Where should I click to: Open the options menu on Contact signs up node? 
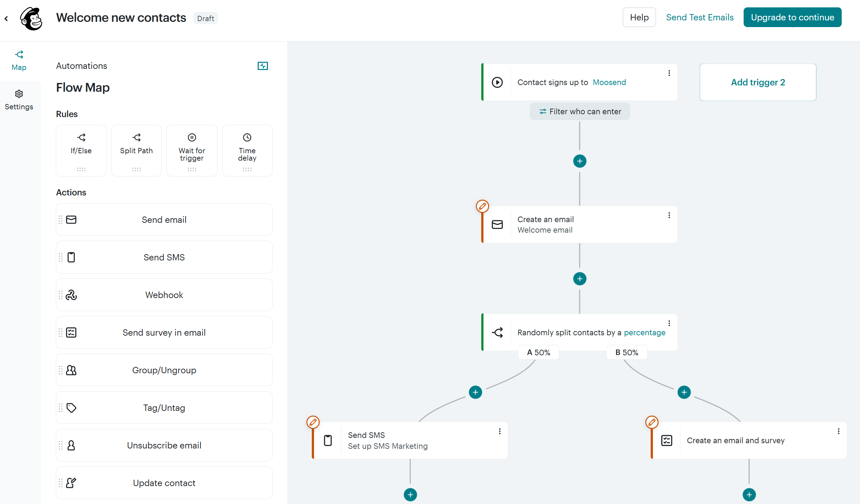[x=669, y=73]
